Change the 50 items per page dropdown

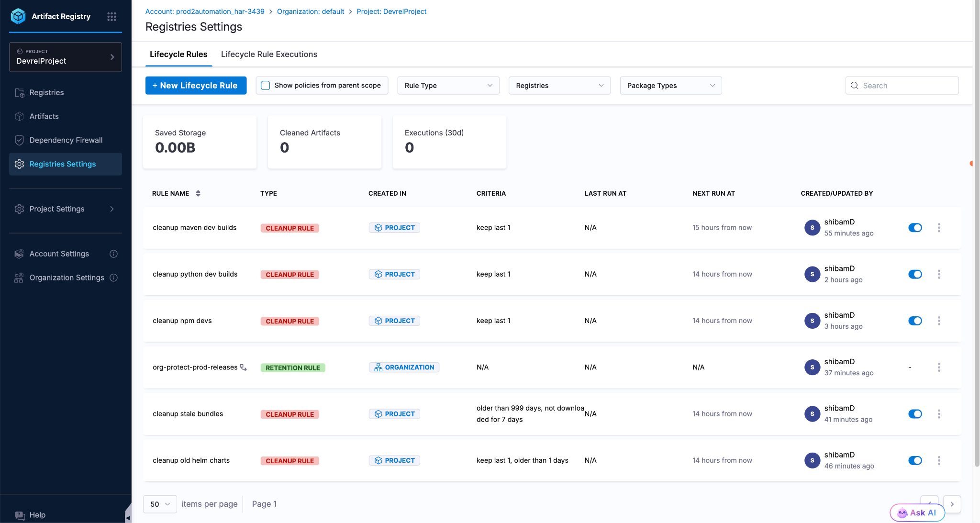coord(160,504)
